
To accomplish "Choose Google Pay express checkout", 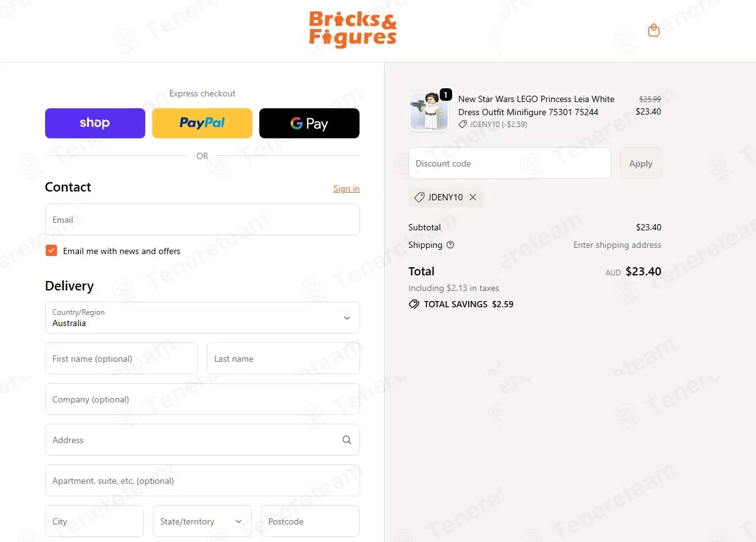I will tap(309, 123).
